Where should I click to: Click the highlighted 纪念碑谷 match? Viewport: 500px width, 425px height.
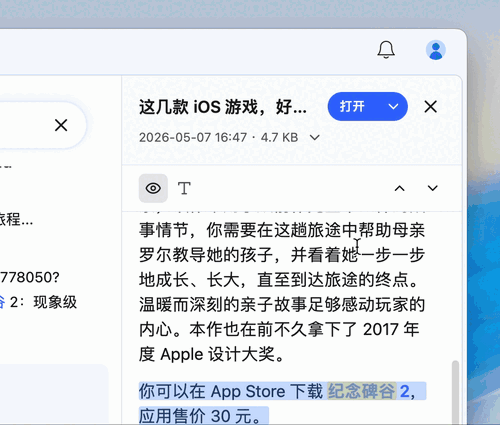(x=362, y=391)
